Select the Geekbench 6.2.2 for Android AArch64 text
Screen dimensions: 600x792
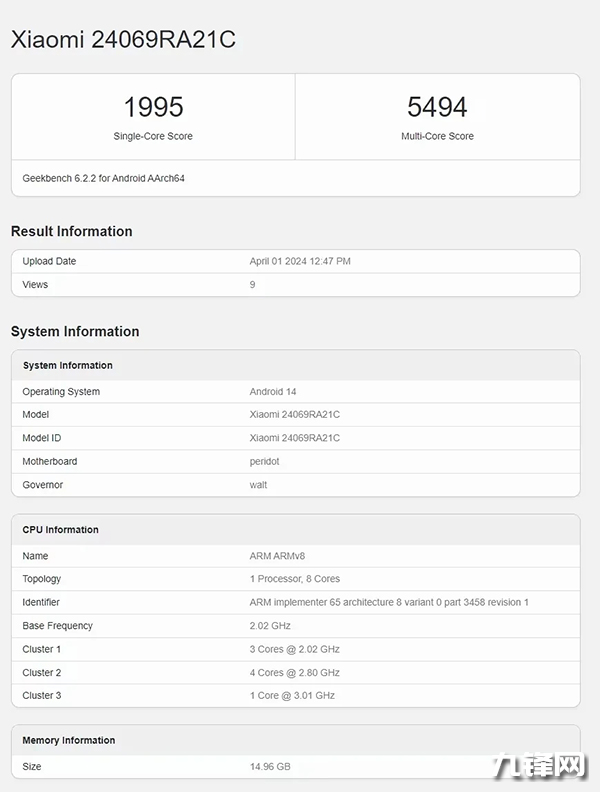click(103, 178)
